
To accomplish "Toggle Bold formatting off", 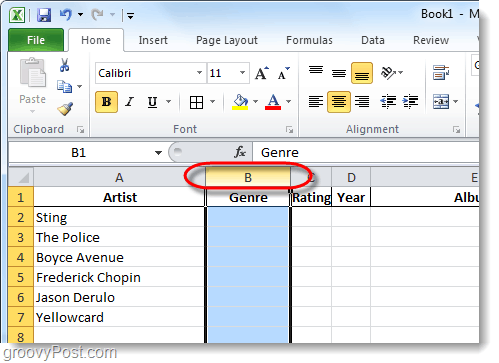I will click(x=106, y=102).
